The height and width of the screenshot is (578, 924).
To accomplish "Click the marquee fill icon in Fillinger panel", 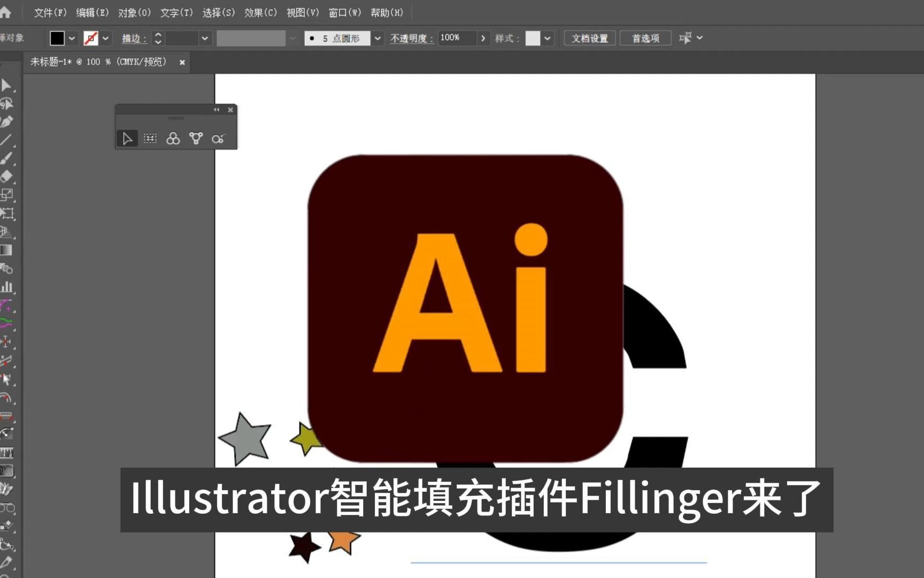I will (x=150, y=138).
